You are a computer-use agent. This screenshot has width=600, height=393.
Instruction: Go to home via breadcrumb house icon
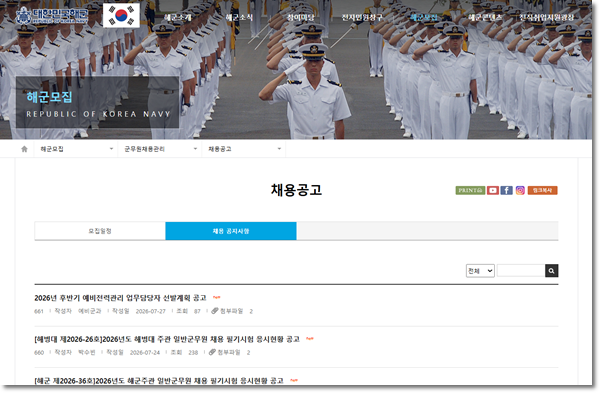(x=24, y=149)
